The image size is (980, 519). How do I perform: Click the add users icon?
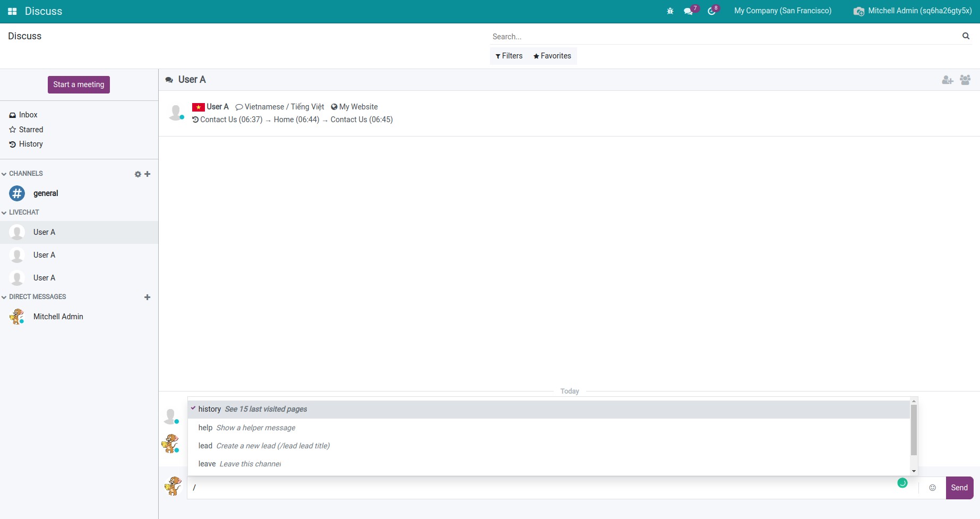coord(947,80)
